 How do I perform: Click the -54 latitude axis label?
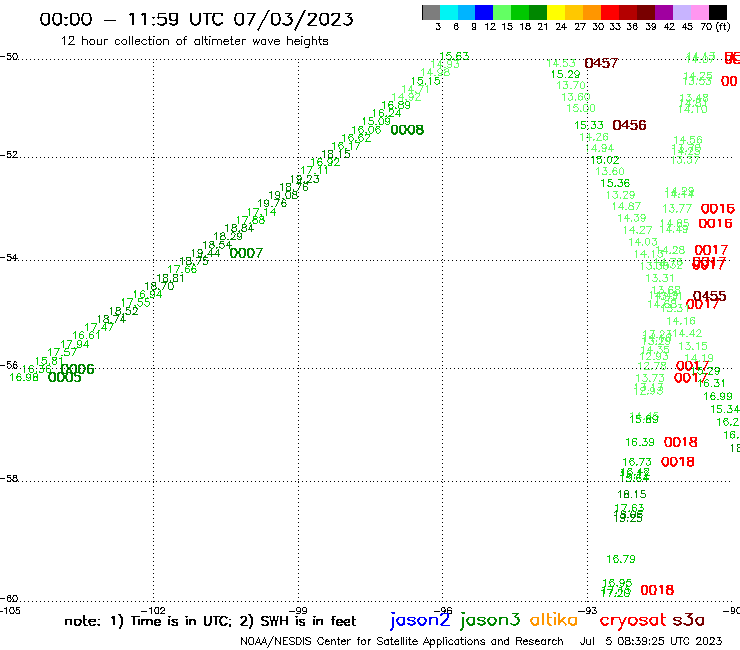coord(9,258)
